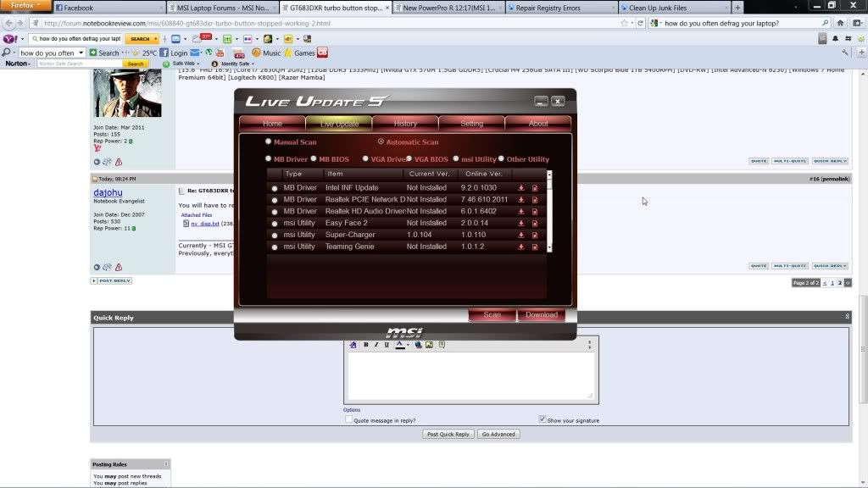The height and width of the screenshot is (488, 868).
Task: Switch to the Home tab in Live Update
Action: [x=272, y=124]
